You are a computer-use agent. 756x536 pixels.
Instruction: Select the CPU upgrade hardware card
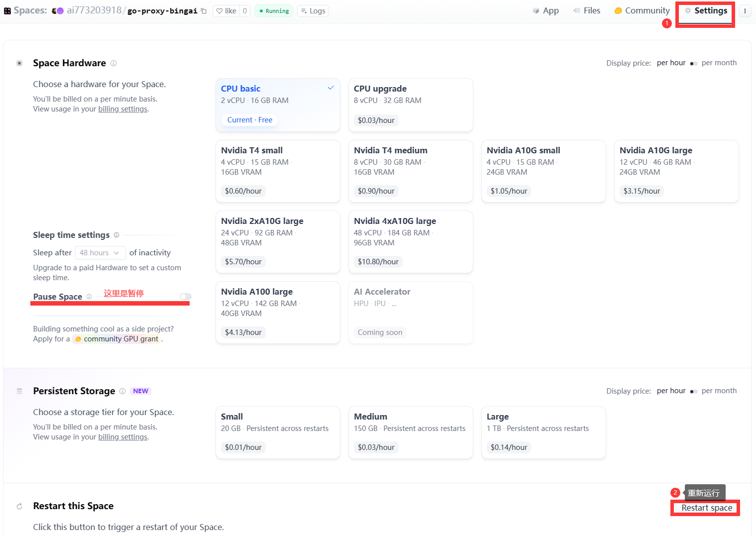click(411, 105)
